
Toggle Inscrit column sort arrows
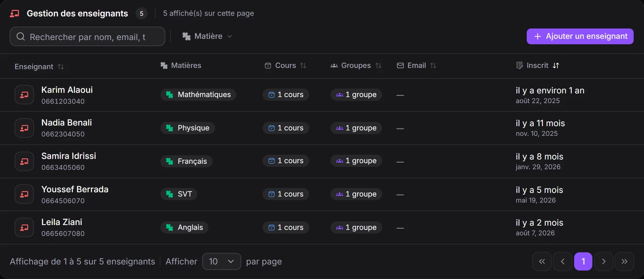556,66
